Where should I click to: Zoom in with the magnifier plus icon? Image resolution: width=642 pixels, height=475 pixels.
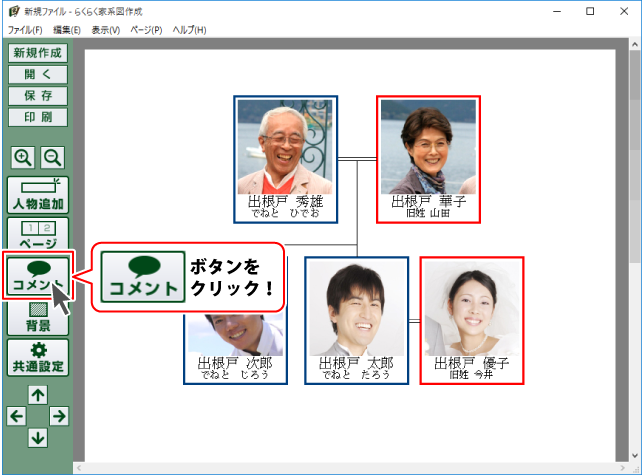click(23, 157)
